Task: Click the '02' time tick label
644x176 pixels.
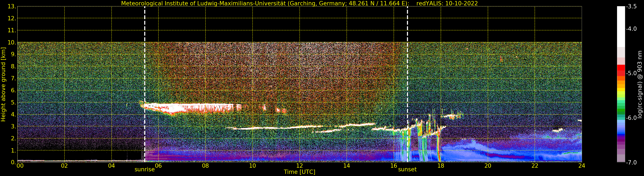Action: pyautogui.click(x=64, y=166)
